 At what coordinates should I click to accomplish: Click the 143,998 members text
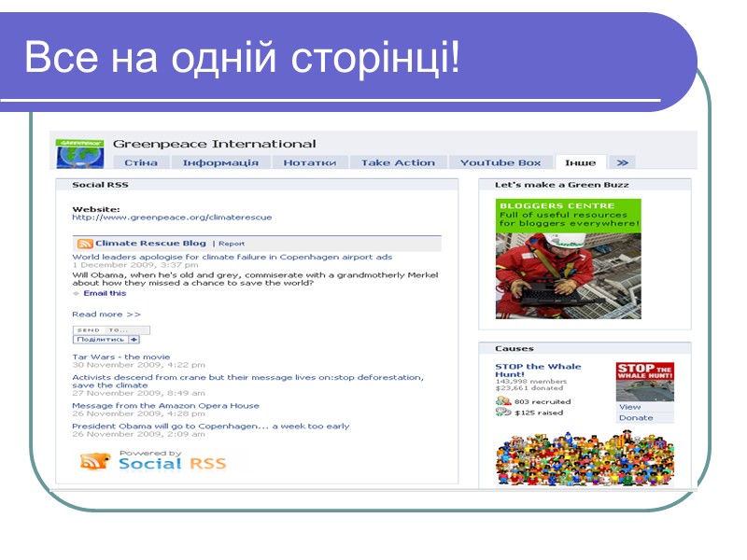tap(531, 382)
